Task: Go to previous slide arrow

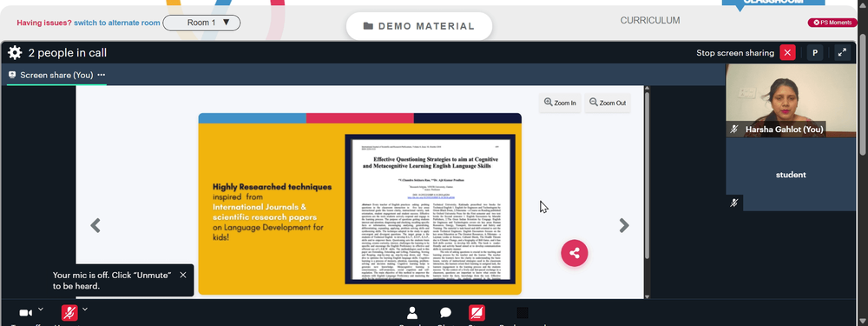Action: click(95, 225)
